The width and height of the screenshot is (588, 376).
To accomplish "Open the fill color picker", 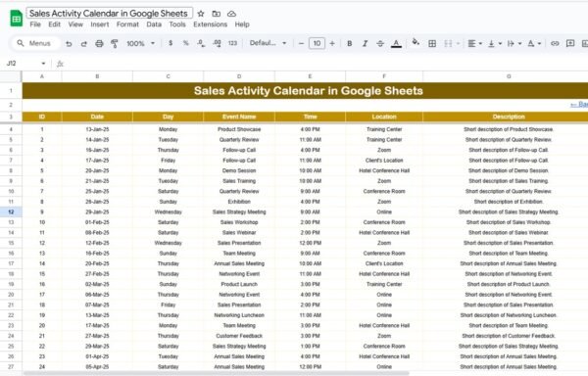I will pyautogui.click(x=416, y=42).
